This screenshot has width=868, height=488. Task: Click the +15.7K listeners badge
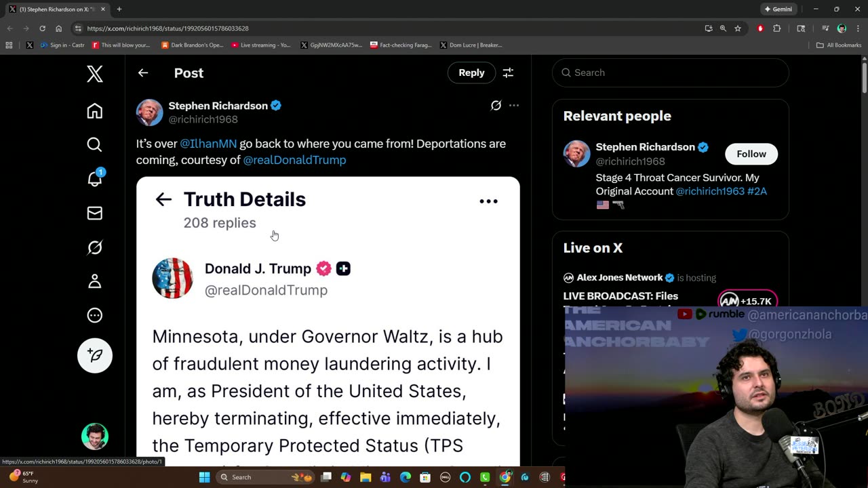(748, 301)
